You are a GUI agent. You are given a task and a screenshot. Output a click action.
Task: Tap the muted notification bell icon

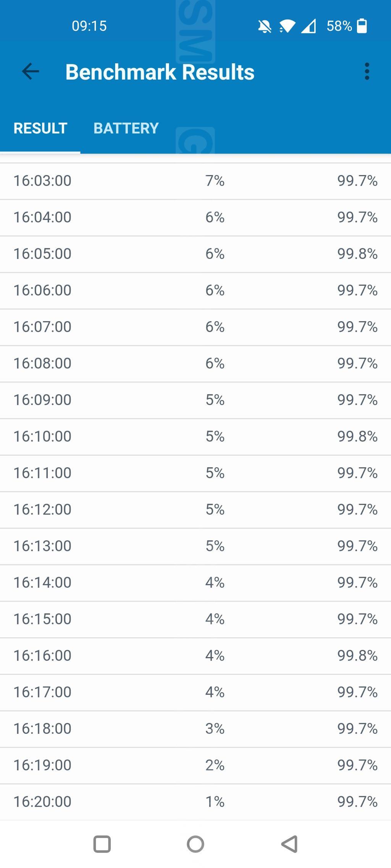[x=264, y=26]
